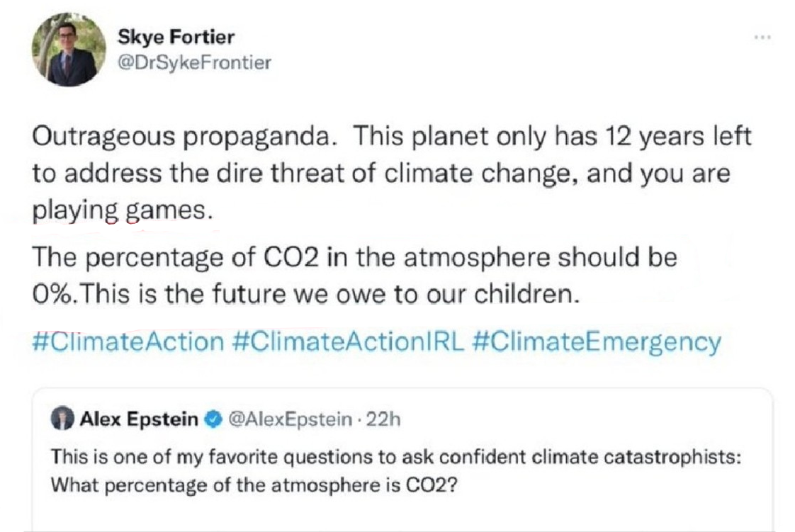Click the @DrSykeFrontier handle
Screen dimensions: 795x532
[x=193, y=63]
